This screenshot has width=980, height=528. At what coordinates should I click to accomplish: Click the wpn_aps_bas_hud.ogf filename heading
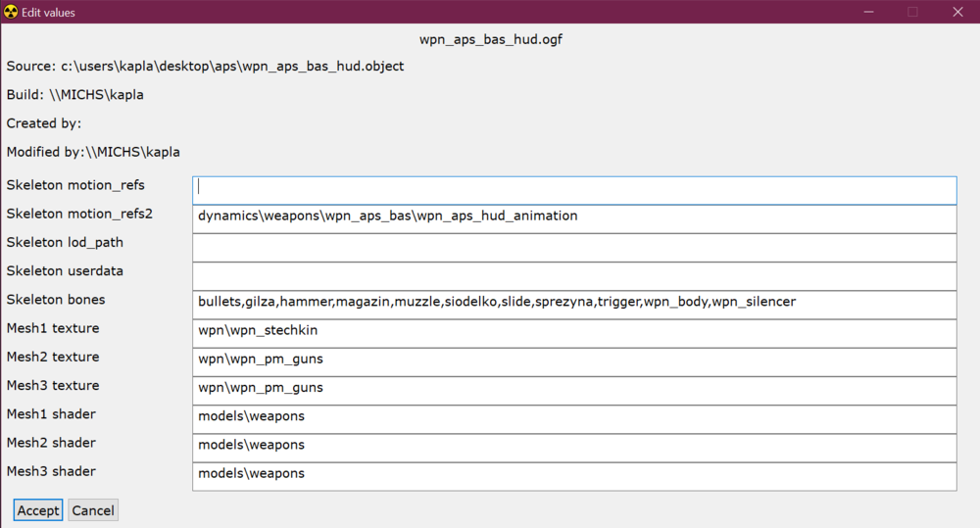click(x=490, y=40)
